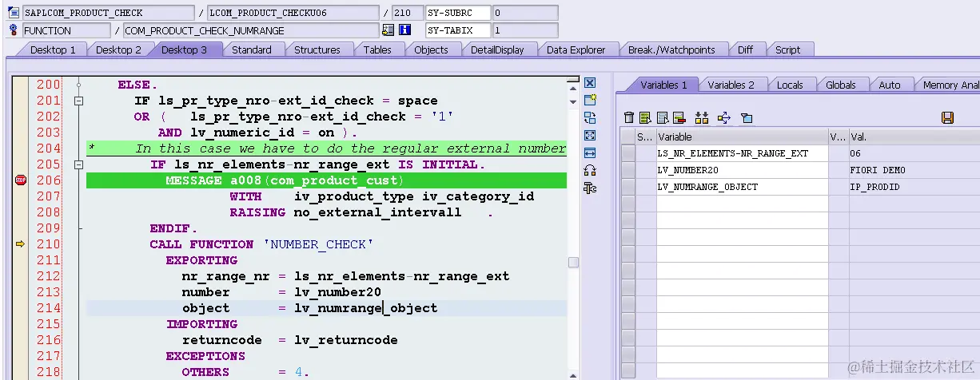Click the yellow current-line arrow at line 210
This screenshot has width=980, height=380.
point(21,244)
